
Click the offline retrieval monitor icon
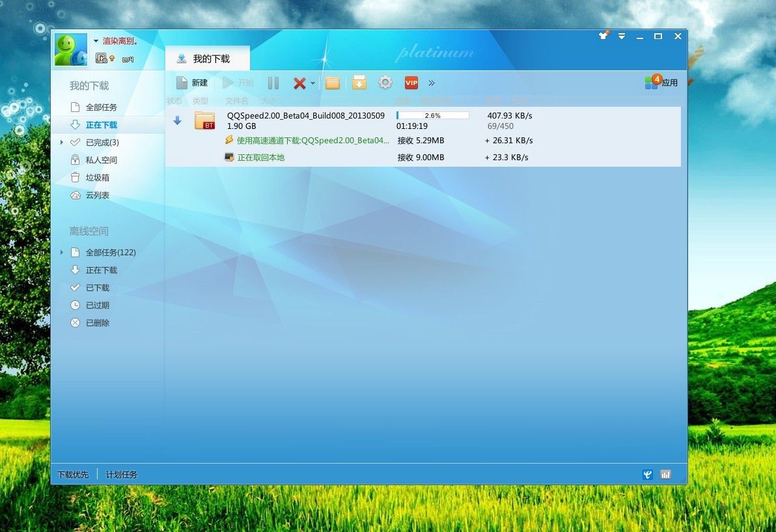pyautogui.click(x=229, y=157)
